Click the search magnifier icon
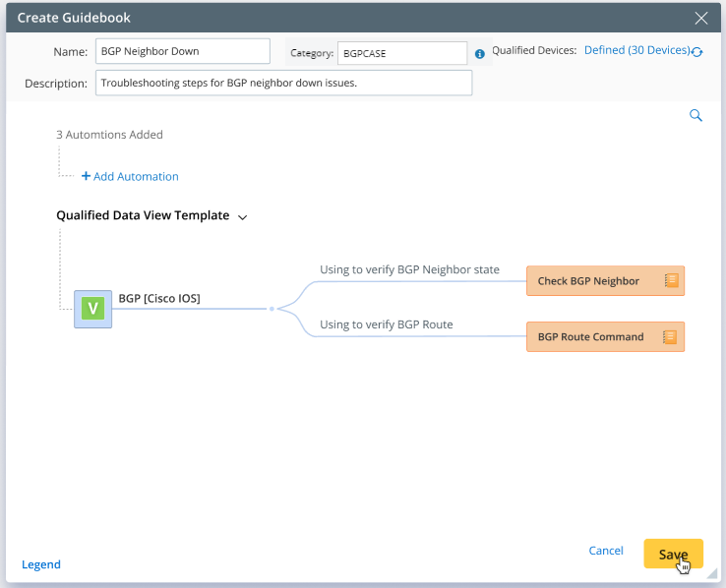Screen dimensions: 726x588 (x=696, y=115)
